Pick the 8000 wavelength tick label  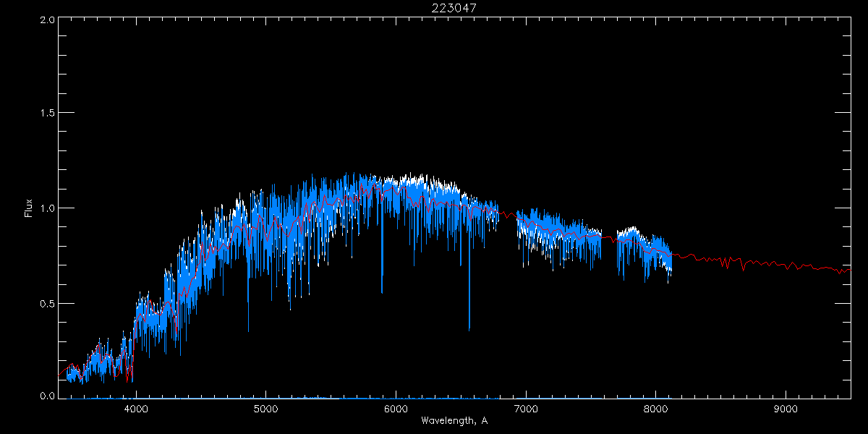coord(656,409)
